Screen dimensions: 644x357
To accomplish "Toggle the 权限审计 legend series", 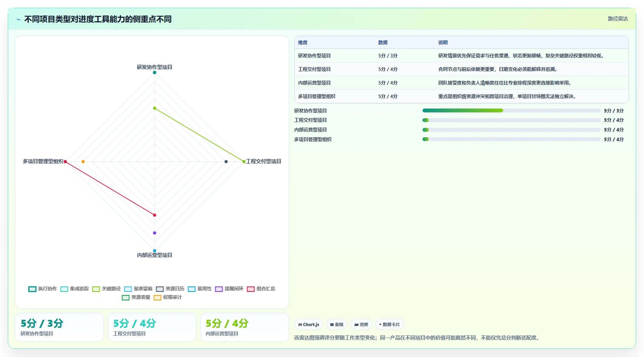I will tap(168, 297).
